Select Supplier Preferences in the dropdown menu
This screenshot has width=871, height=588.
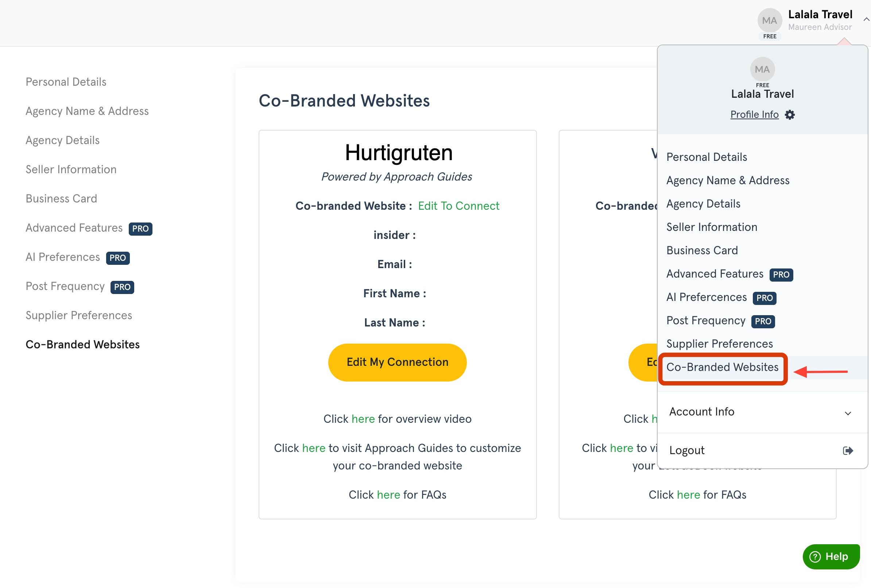719,344
